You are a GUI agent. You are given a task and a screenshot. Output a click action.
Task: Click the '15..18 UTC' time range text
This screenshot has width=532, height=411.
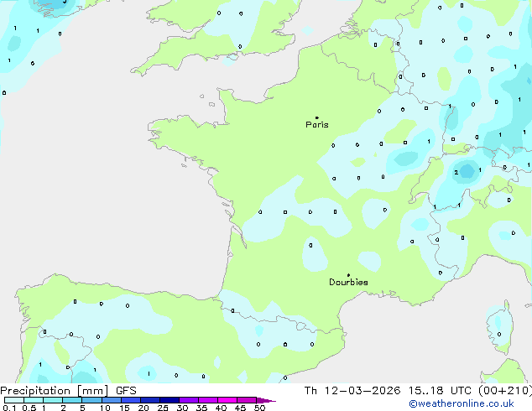click(440, 391)
